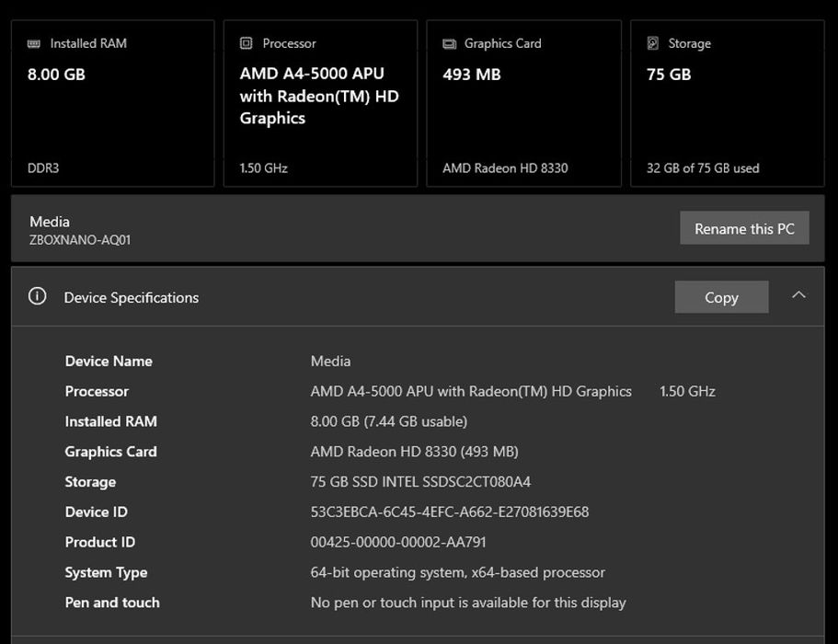Click the Device Specifications info icon

(x=38, y=296)
